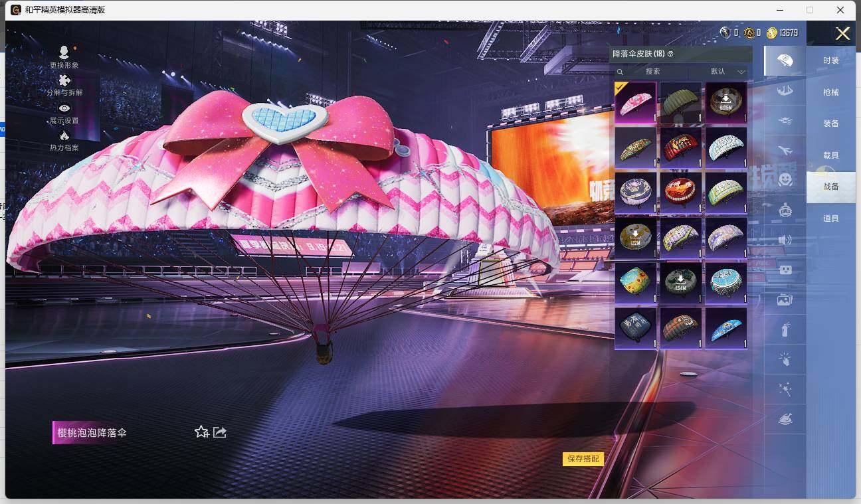Switch to the 枪械 tab
The image size is (861, 504).
[831, 92]
